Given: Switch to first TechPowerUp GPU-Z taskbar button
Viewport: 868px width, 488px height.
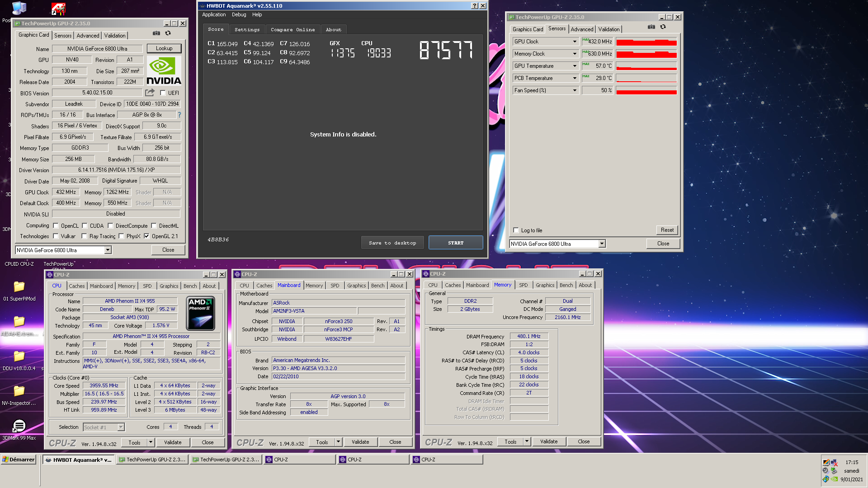Looking at the screenshot, I should click(x=152, y=460).
